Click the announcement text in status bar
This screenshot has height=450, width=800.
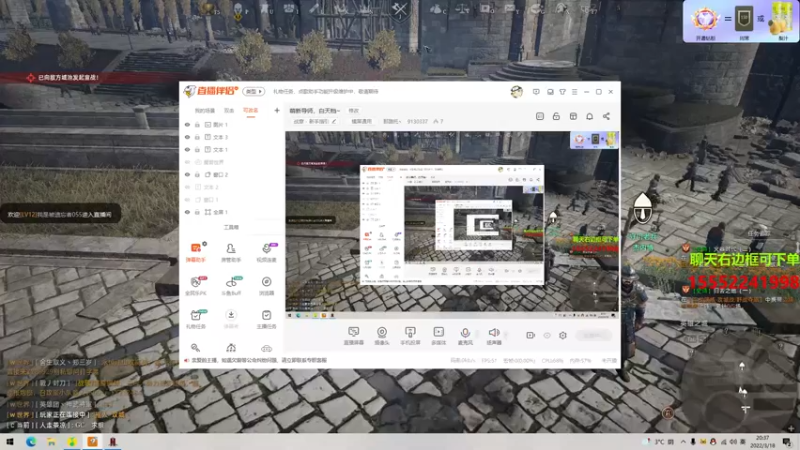coord(259,360)
